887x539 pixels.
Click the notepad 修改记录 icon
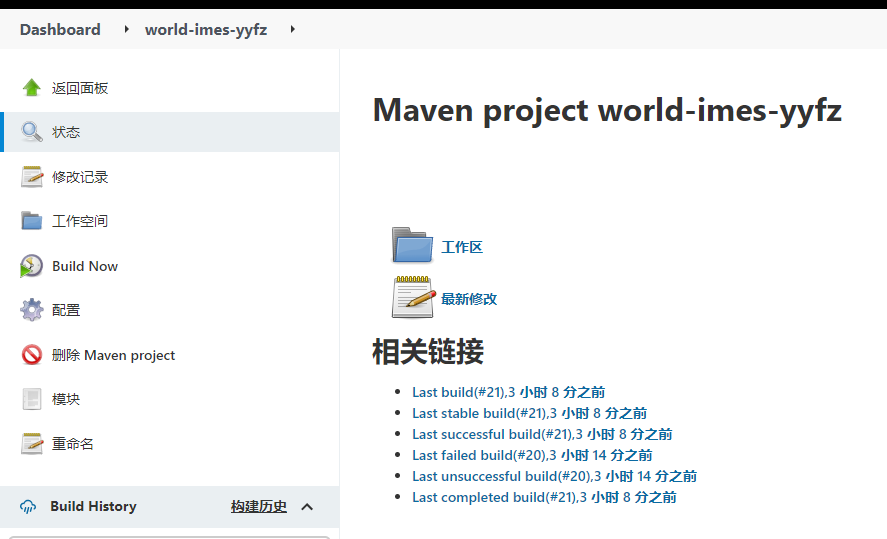click(x=32, y=176)
